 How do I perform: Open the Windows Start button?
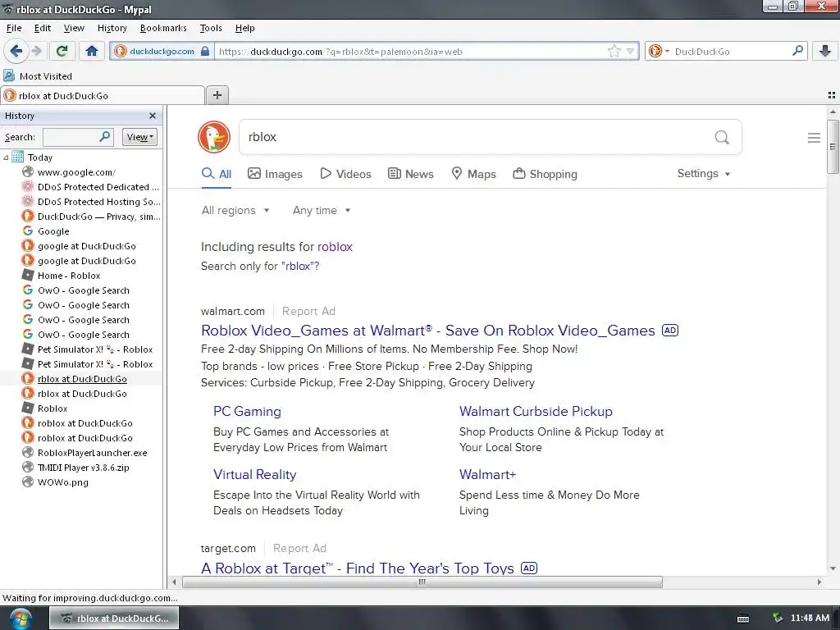(x=20, y=619)
